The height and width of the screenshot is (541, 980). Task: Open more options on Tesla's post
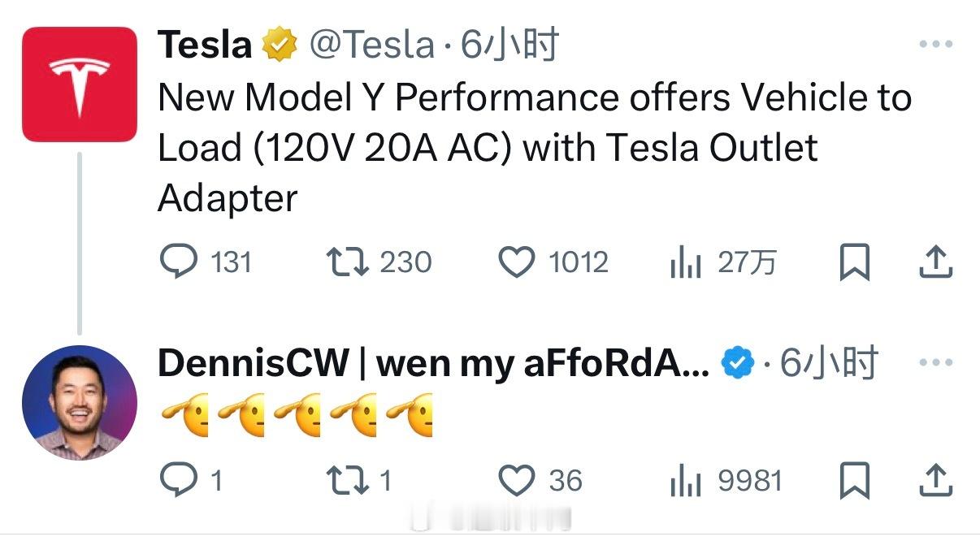click(935, 44)
